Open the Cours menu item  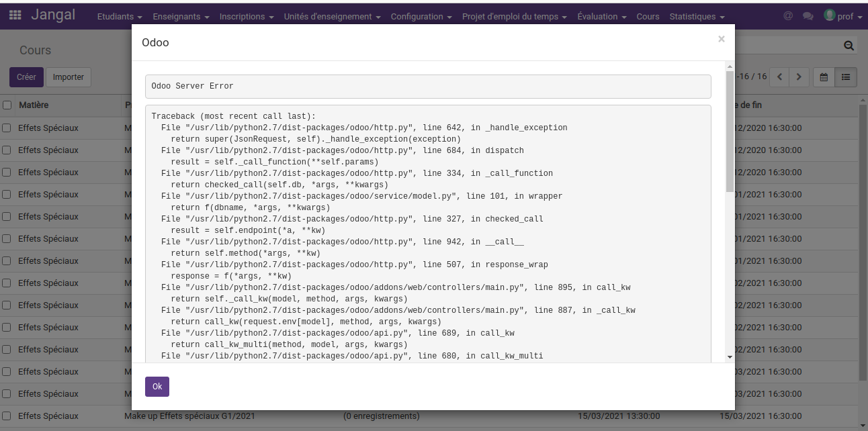[x=648, y=16]
